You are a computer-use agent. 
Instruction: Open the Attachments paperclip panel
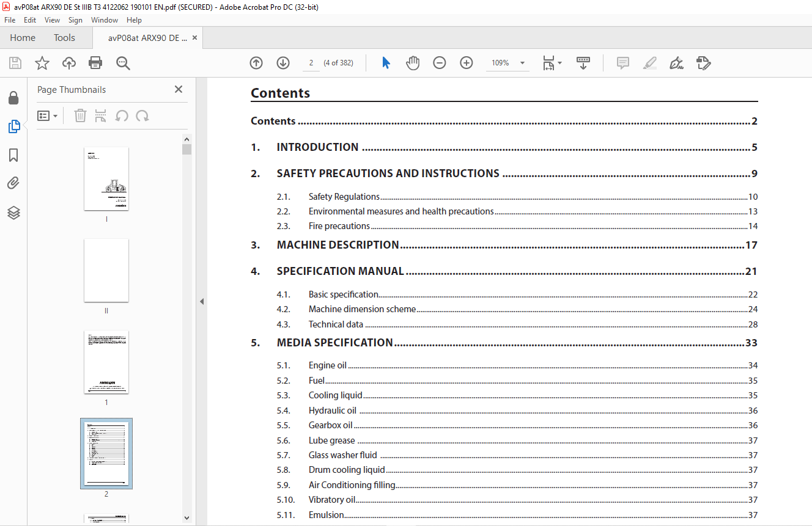click(13, 183)
